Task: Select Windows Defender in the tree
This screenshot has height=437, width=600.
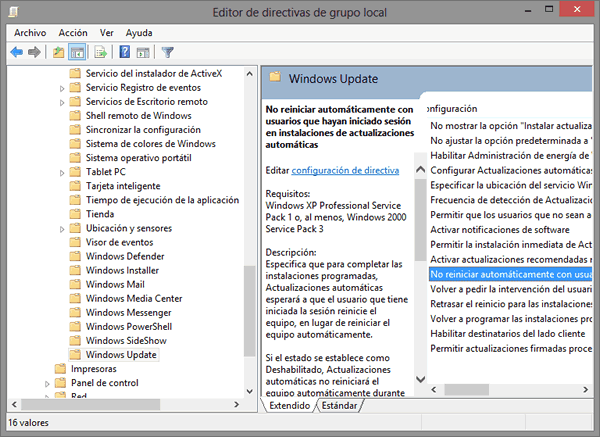Action: click(125, 256)
